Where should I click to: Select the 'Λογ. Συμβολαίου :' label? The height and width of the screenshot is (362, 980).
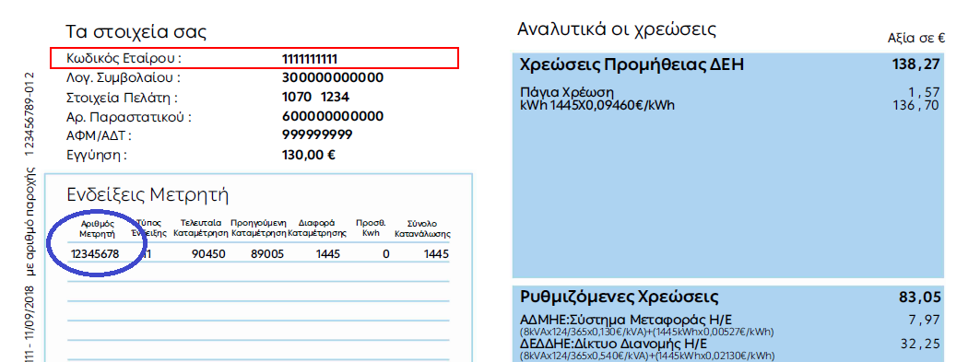point(124,78)
